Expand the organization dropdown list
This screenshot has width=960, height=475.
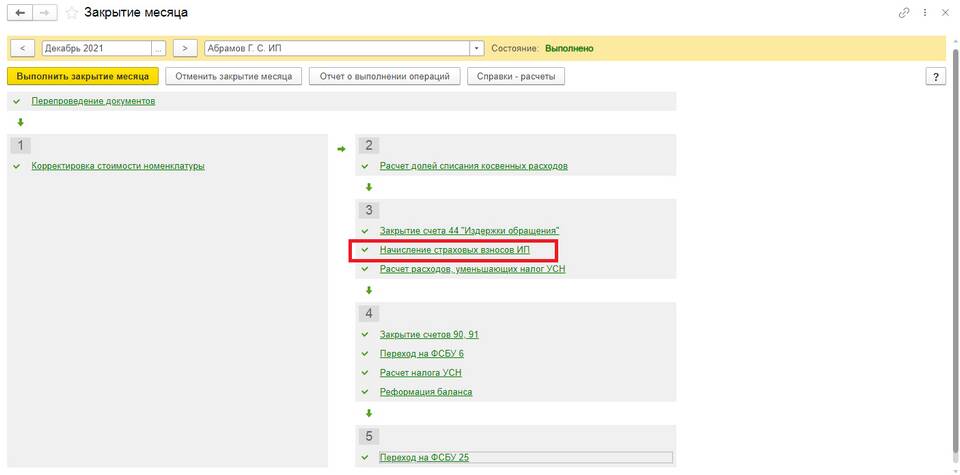pos(476,48)
